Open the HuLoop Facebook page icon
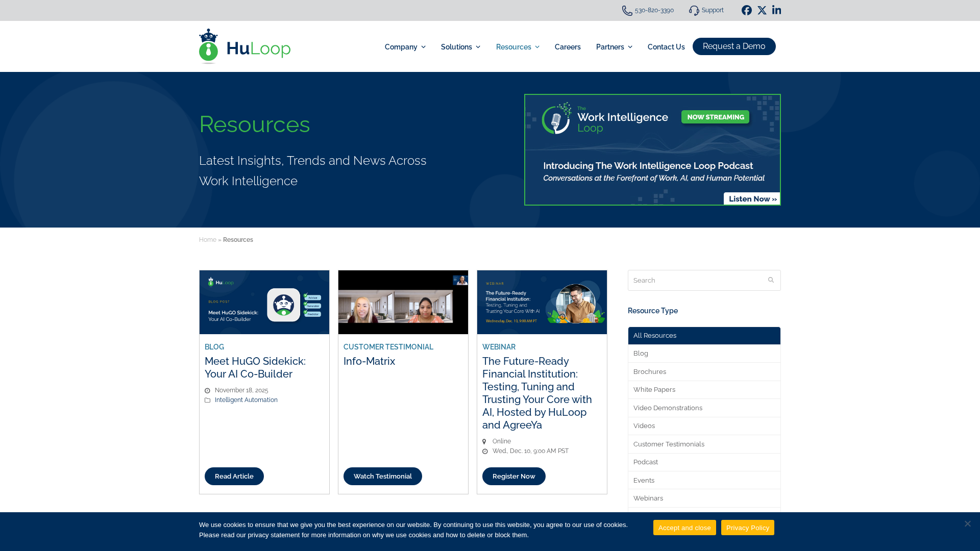 (746, 10)
